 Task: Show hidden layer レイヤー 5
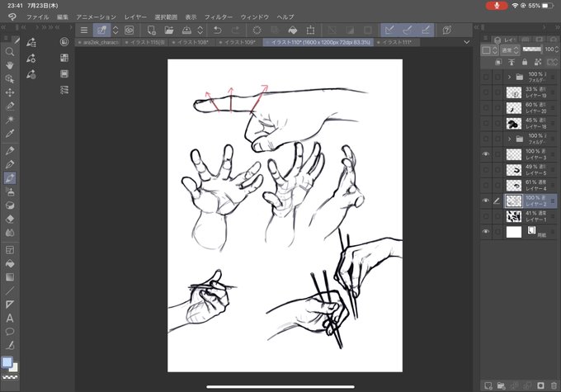tap(485, 170)
